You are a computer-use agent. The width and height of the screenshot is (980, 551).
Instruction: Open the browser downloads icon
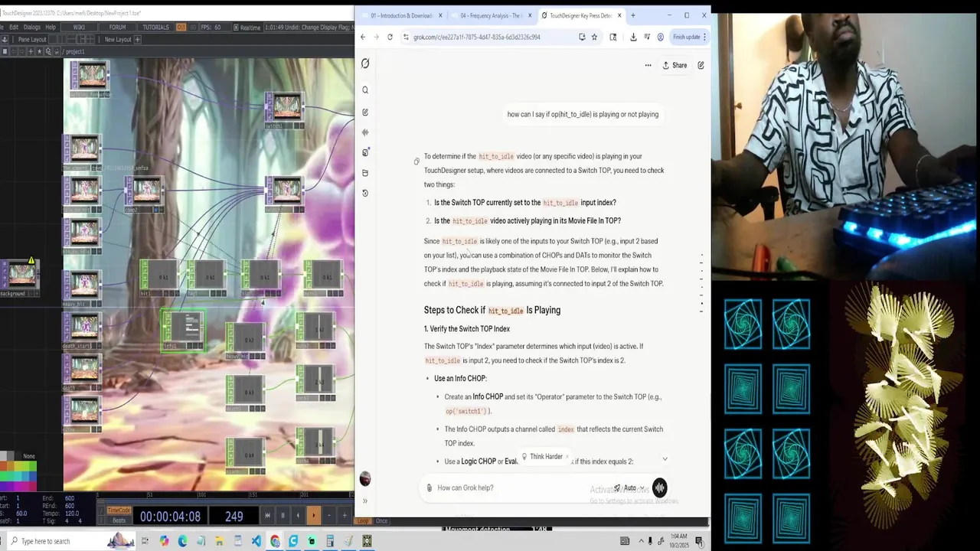[633, 37]
